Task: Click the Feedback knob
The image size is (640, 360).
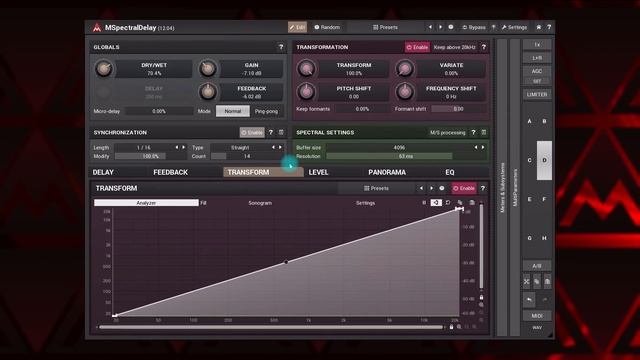Action: 208,92
